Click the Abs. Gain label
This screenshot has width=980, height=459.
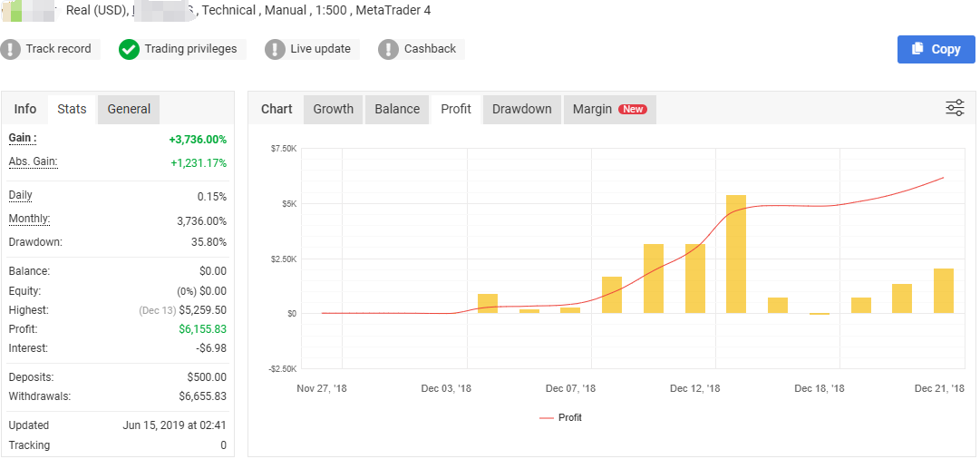pos(33,161)
